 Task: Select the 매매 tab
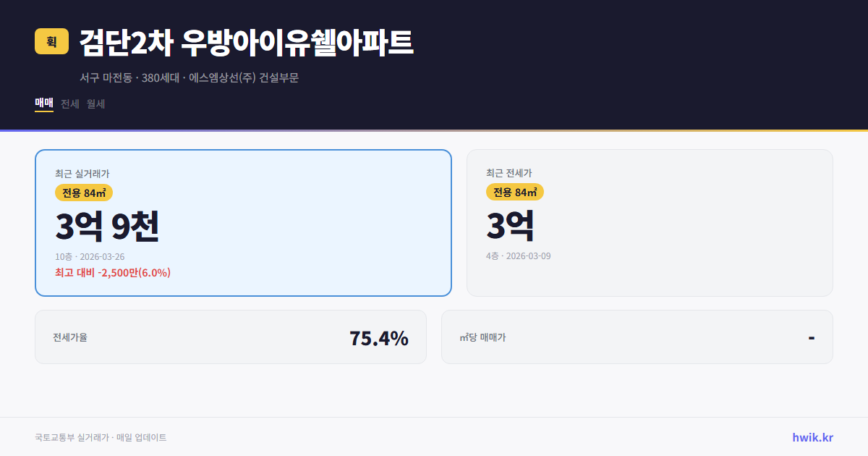[x=43, y=103]
